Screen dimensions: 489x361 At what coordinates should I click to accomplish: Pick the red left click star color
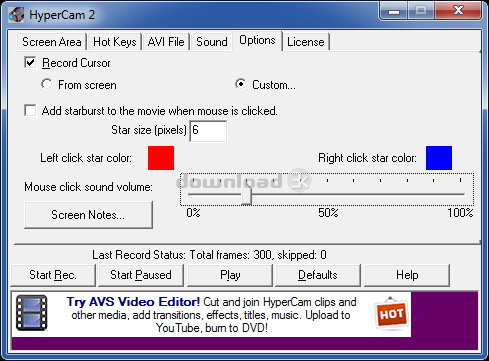(161, 158)
